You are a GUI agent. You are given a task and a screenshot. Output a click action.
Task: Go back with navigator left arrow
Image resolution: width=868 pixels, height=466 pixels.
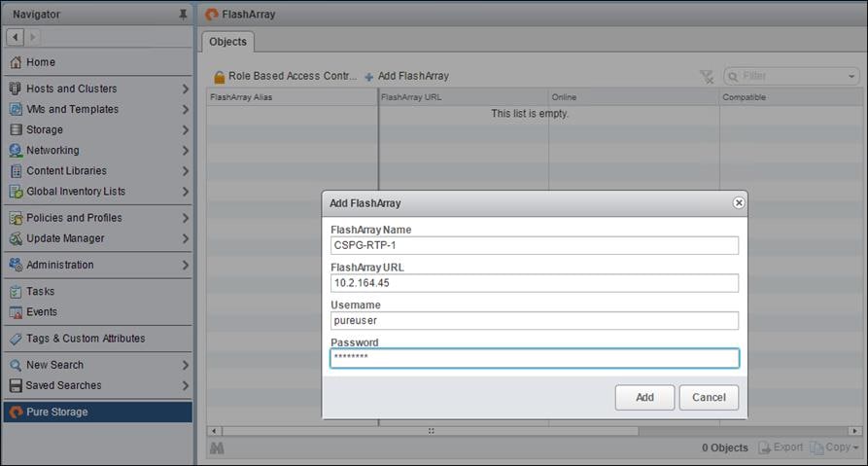coord(15,37)
